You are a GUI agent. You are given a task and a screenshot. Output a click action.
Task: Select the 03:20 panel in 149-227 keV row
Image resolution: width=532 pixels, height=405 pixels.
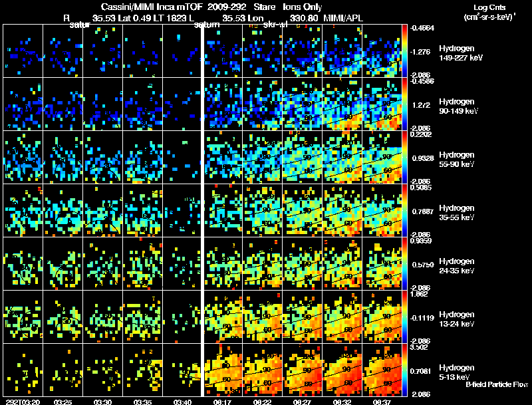[23, 51]
